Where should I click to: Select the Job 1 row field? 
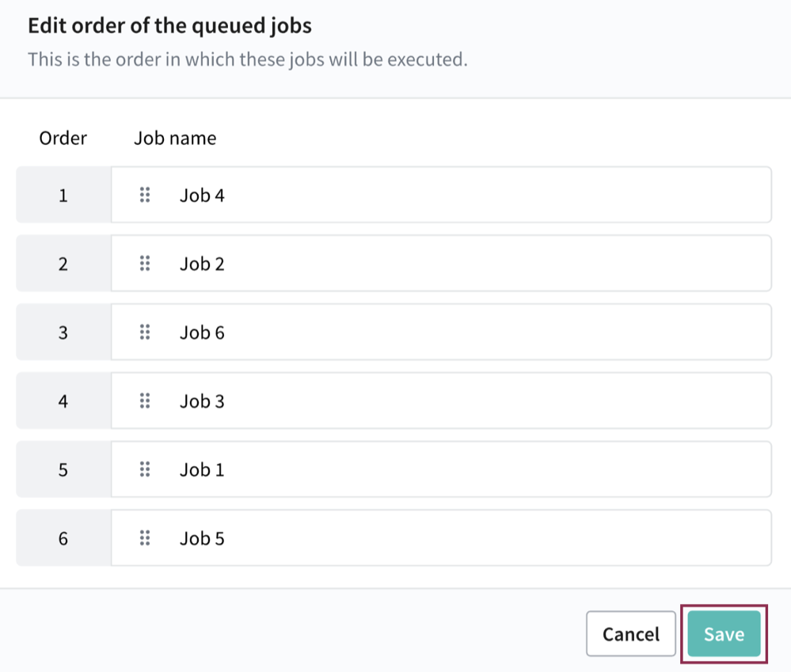(441, 469)
